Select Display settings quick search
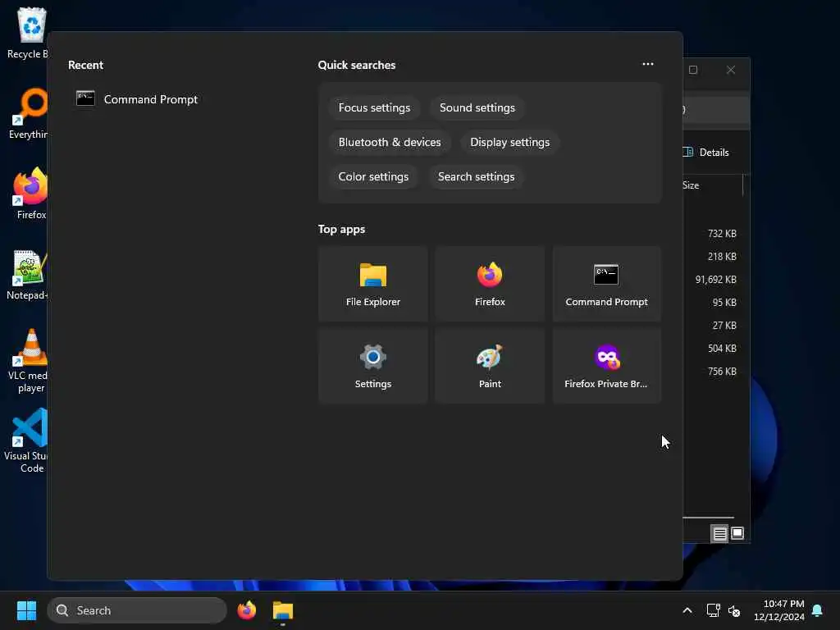The height and width of the screenshot is (630, 840). click(509, 142)
